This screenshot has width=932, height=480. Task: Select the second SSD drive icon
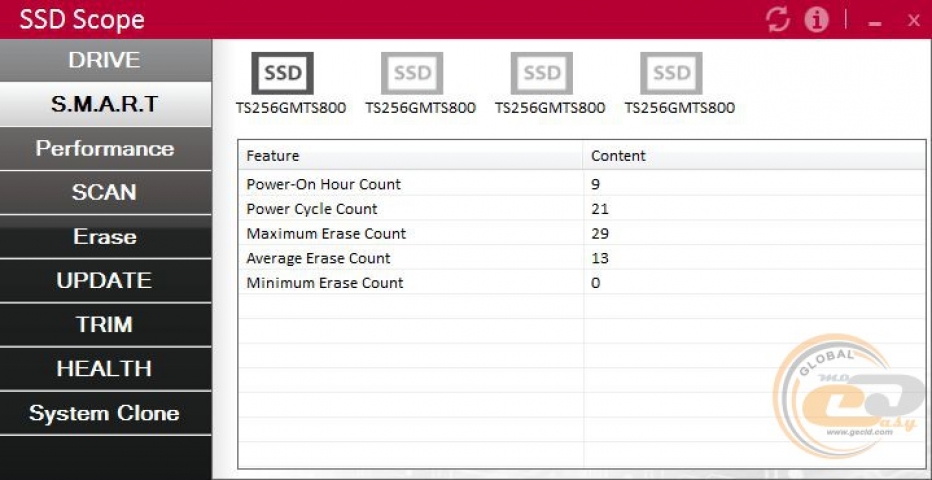[412, 73]
